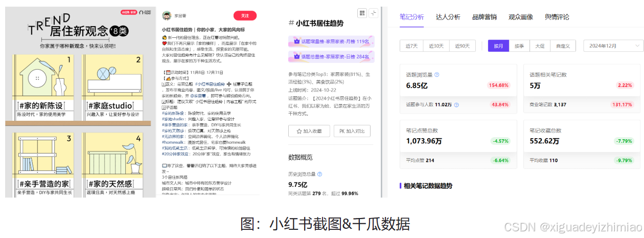
Task: Click the #亲手营造的家 poster card 3
Action: click(x=42, y=165)
